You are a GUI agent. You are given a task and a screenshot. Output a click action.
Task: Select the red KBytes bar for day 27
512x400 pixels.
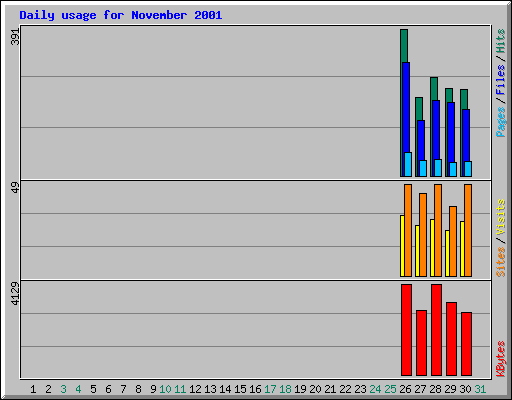click(x=421, y=343)
